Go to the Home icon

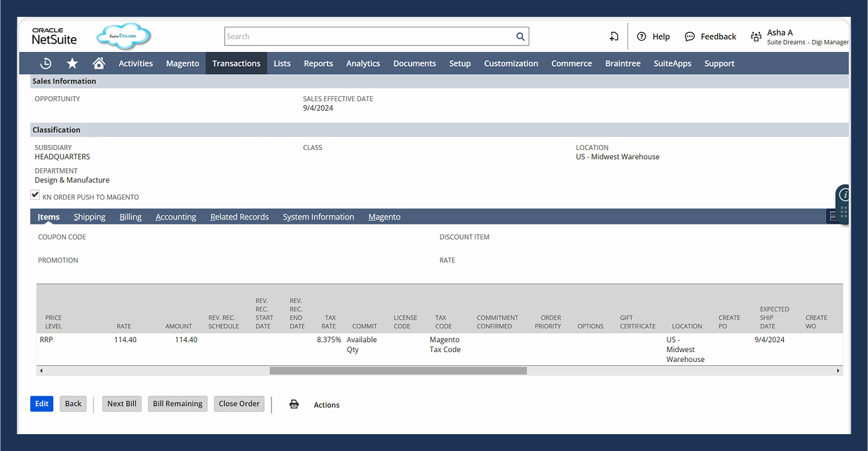pyautogui.click(x=99, y=63)
